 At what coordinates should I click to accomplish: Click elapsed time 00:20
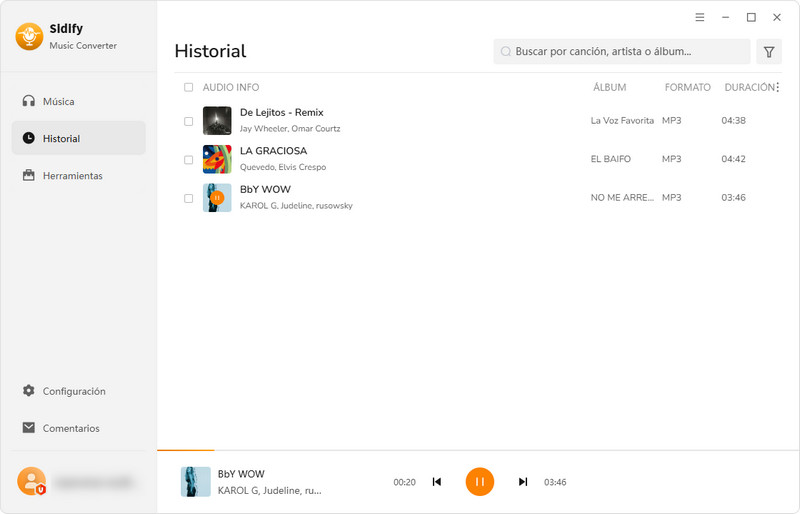(x=404, y=482)
